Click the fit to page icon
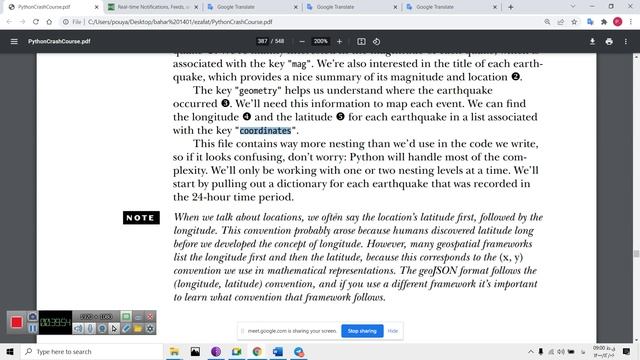The image size is (640, 360). click(x=361, y=41)
